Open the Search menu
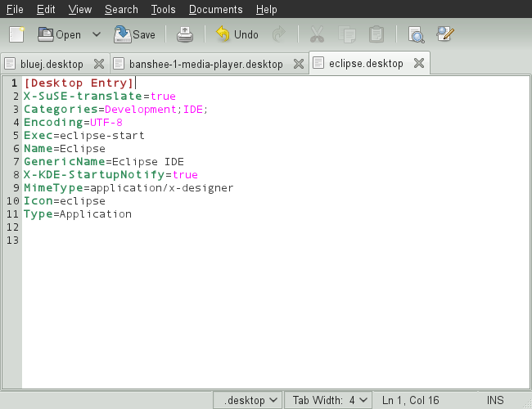 (121, 9)
